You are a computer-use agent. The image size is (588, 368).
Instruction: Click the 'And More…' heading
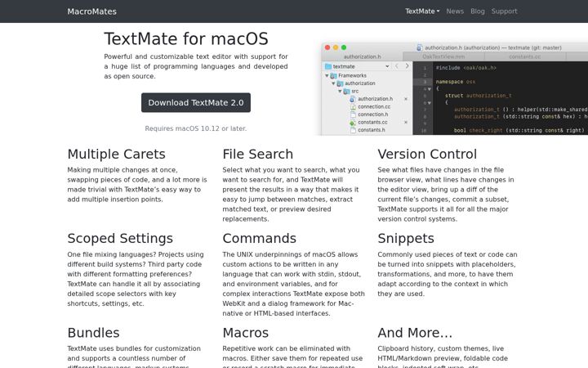[x=415, y=333]
